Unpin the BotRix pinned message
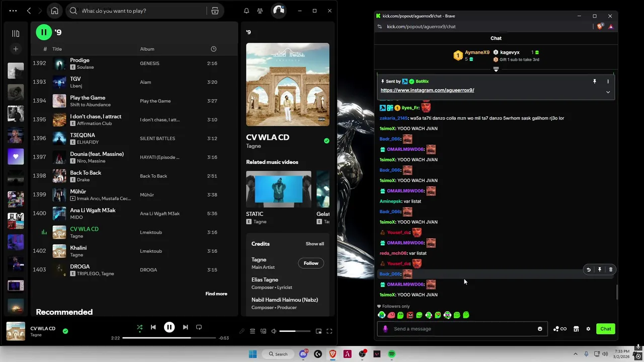This screenshot has height=362, width=644. (595, 81)
